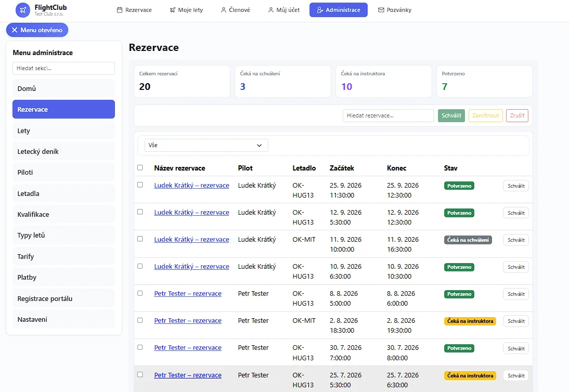Check the Petr Tester 2. 8. 2026 reservation
This screenshot has width=569, height=392.
140,320
